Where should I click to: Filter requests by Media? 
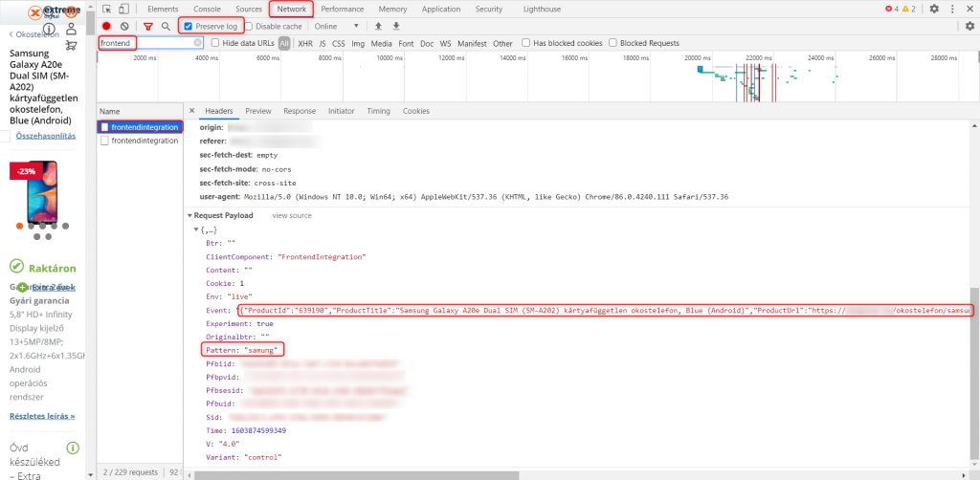(381, 44)
